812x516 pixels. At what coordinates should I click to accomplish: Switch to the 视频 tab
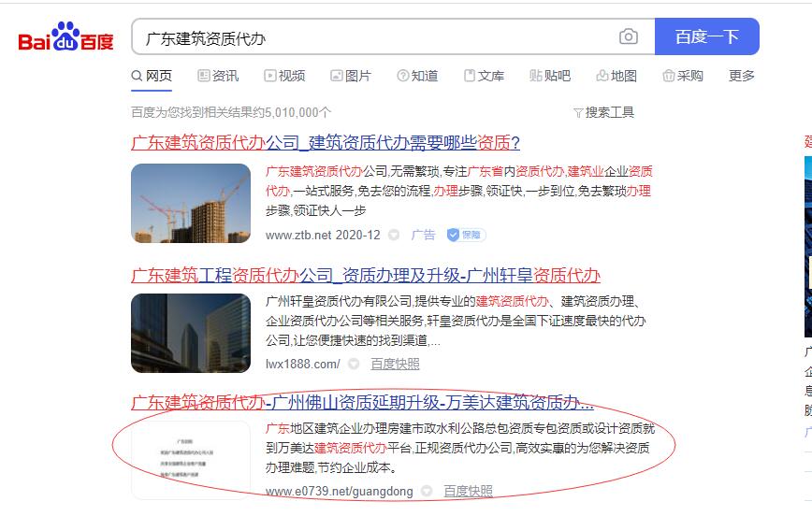(x=284, y=76)
